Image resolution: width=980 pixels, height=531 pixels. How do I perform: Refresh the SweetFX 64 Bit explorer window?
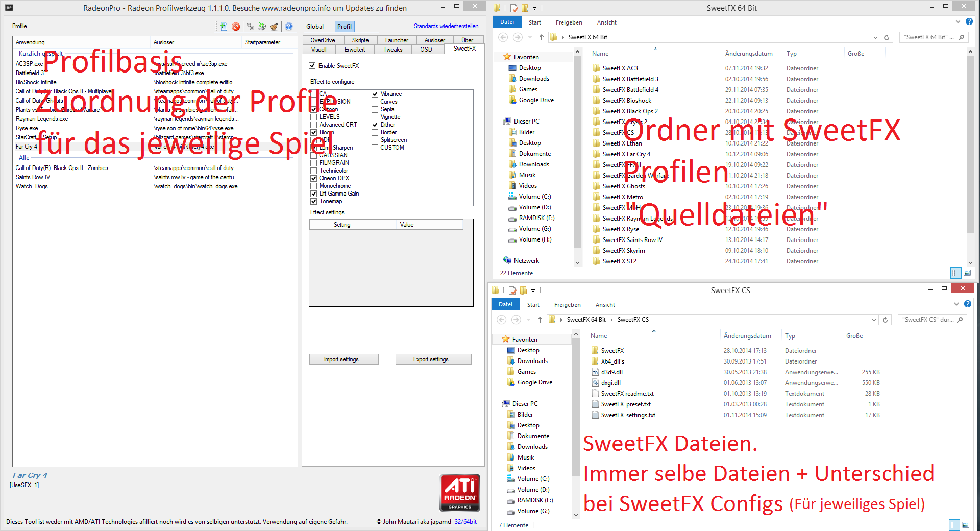887,37
